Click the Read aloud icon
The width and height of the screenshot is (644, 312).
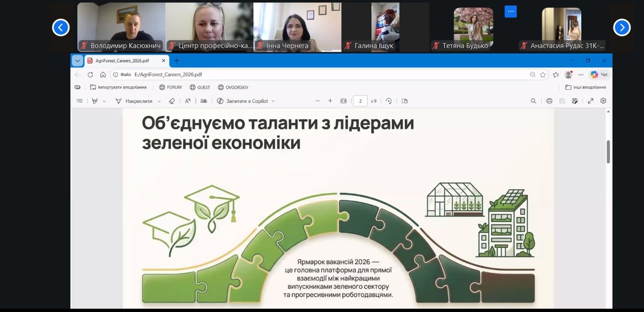pyautogui.click(x=188, y=101)
